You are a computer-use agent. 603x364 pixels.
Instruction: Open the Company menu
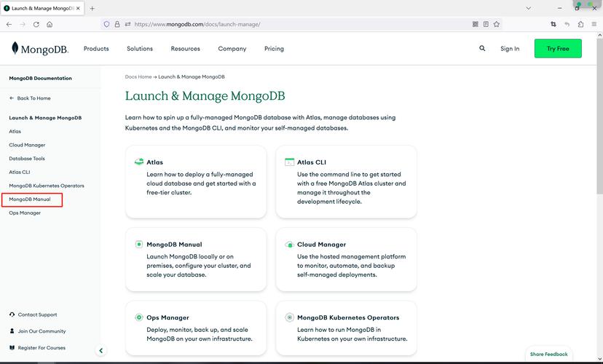click(232, 49)
